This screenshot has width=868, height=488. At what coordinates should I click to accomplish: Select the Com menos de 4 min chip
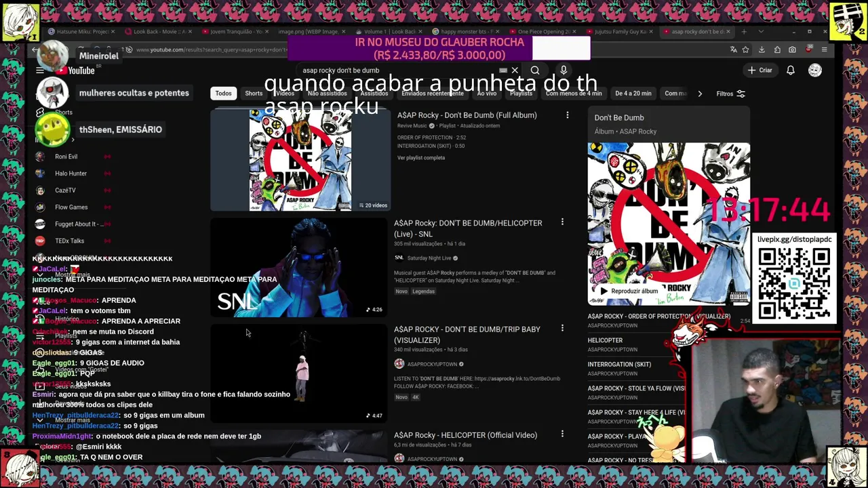[x=572, y=94]
